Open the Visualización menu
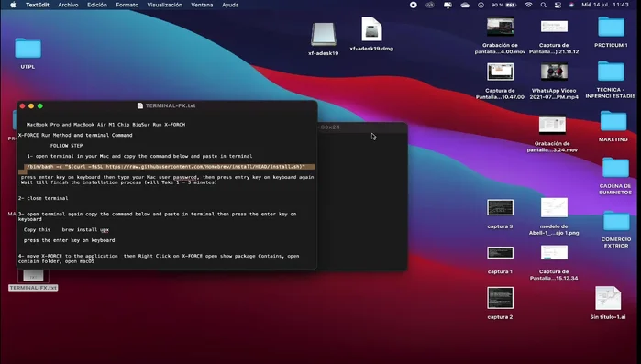This screenshot has width=641, height=364. point(164,5)
